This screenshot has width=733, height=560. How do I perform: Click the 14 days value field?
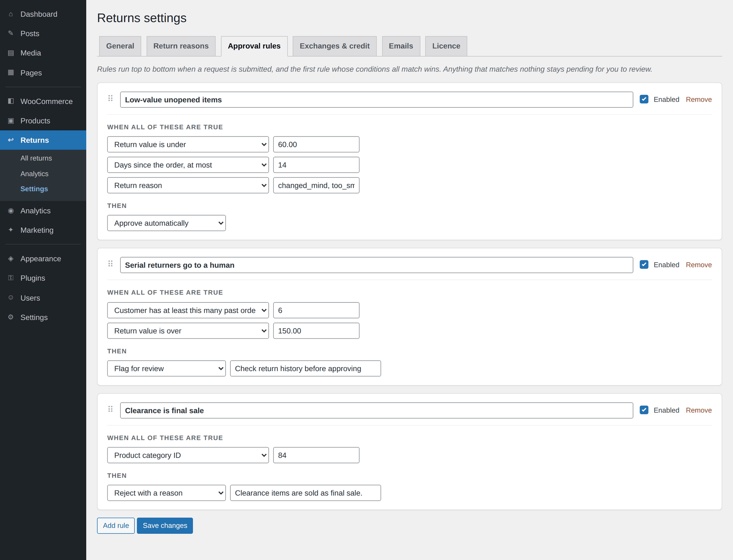[x=316, y=165]
